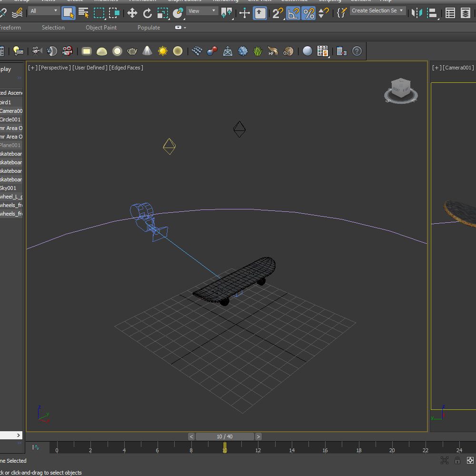Activate Select and Place tool
This screenshot has height=476, width=476.
[178, 13]
